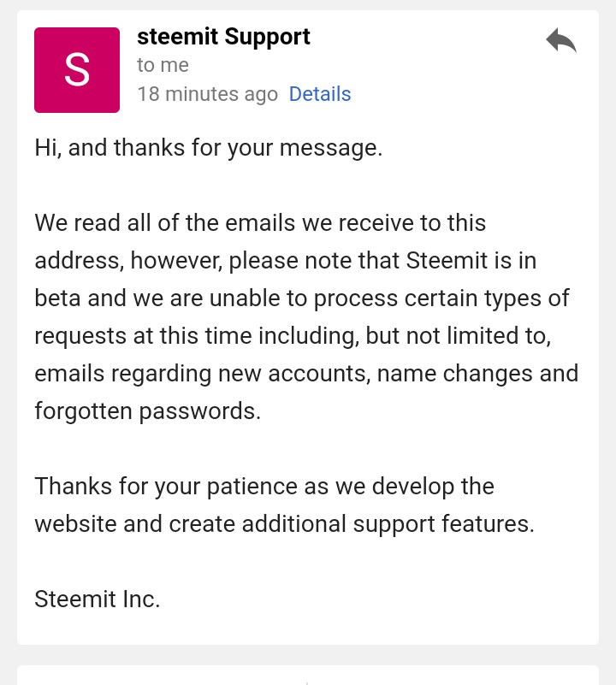Tap the pink 'S' sender avatar
Image resolution: width=616 pixels, height=685 pixels.
[77, 70]
